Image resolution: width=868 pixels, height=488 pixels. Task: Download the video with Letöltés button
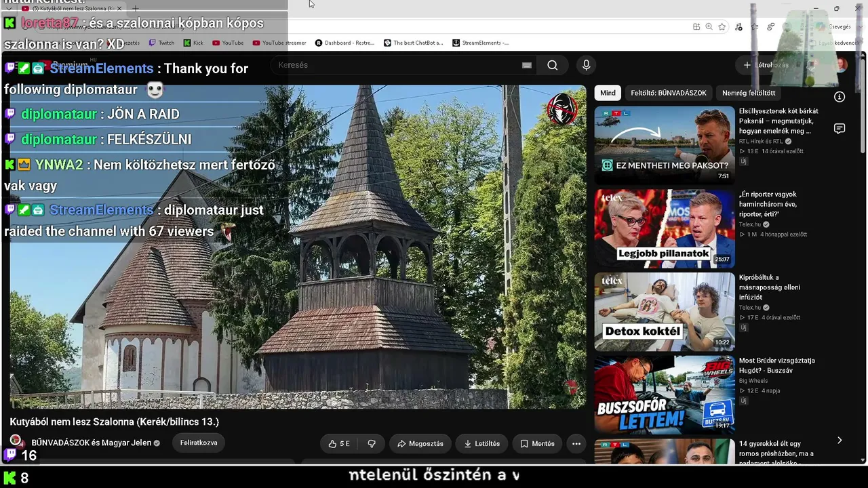point(482,444)
